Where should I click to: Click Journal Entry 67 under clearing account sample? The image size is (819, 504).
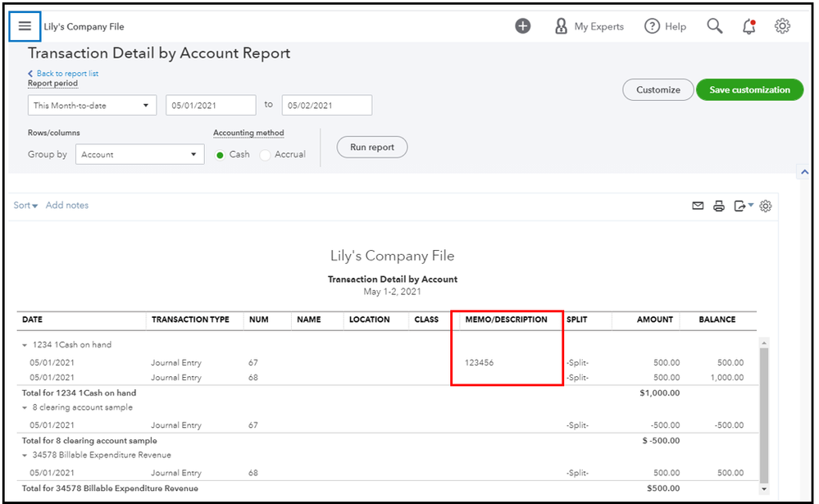coord(176,425)
